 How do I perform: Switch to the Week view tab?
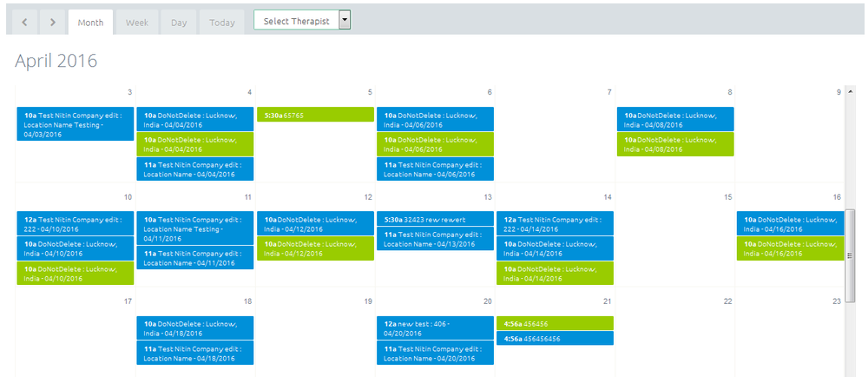pyautogui.click(x=136, y=22)
